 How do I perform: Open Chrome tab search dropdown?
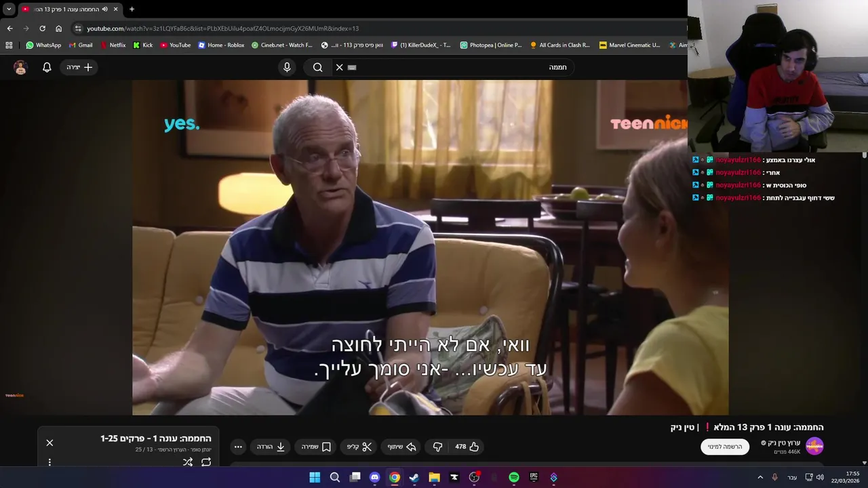(9, 9)
